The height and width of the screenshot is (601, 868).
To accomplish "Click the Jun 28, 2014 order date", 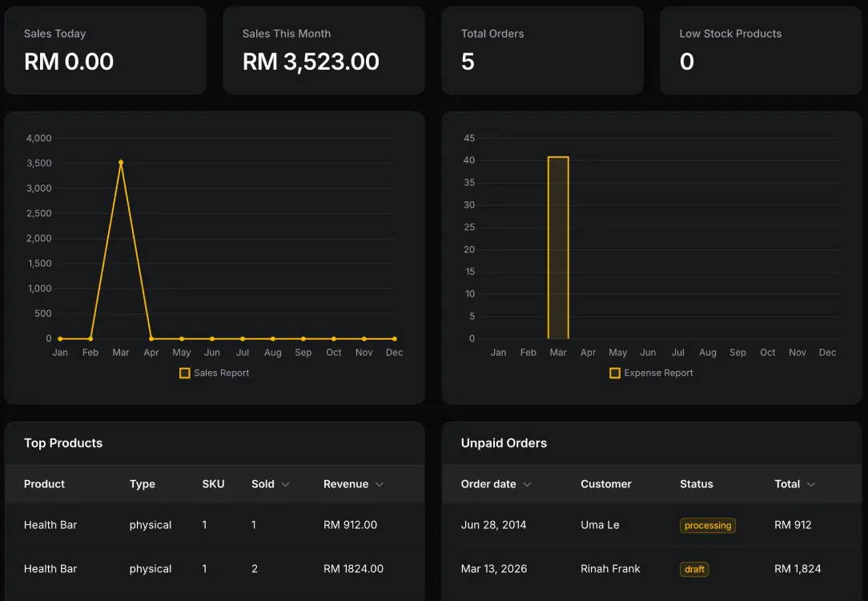I will coord(494,525).
